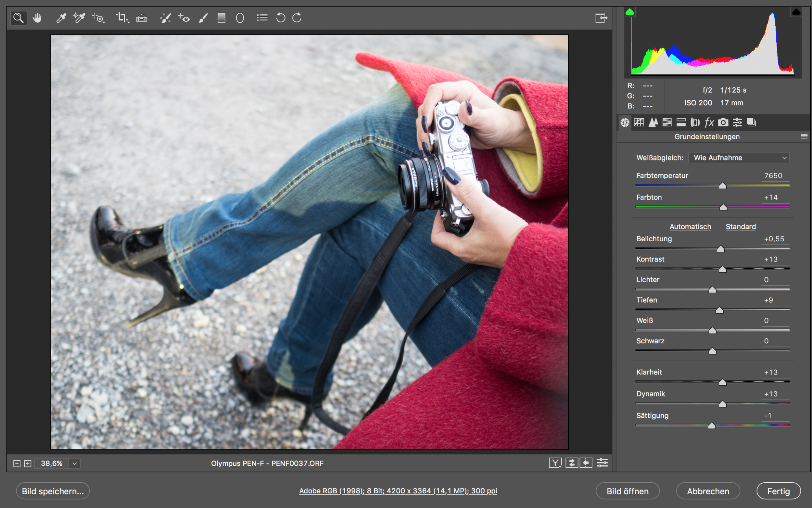Open workflow options link Adobe RGB (1998)

point(398,491)
